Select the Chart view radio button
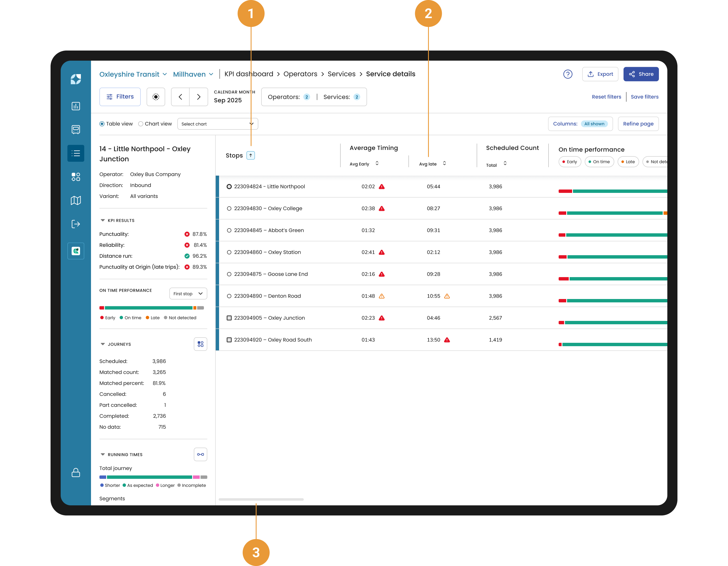The image size is (728, 566). tap(141, 124)
